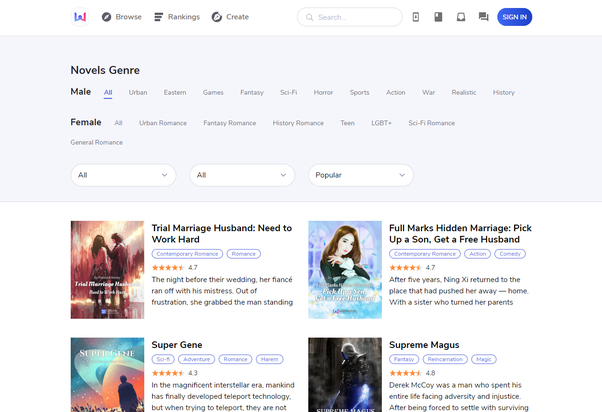Screen dimensions: 602x412
Task: Click the SIGN IN button
Action: 514,17
